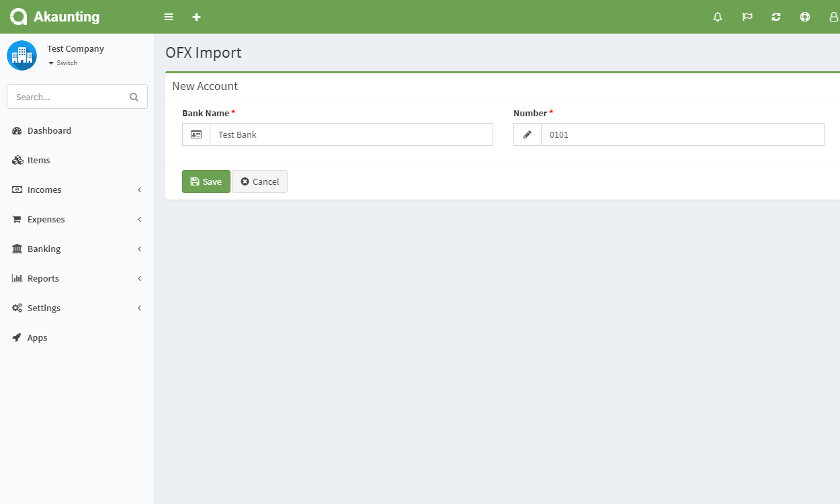Screen dimensions: 840x504
Task: Expand the Banking menu
Action: coord(77,249)
